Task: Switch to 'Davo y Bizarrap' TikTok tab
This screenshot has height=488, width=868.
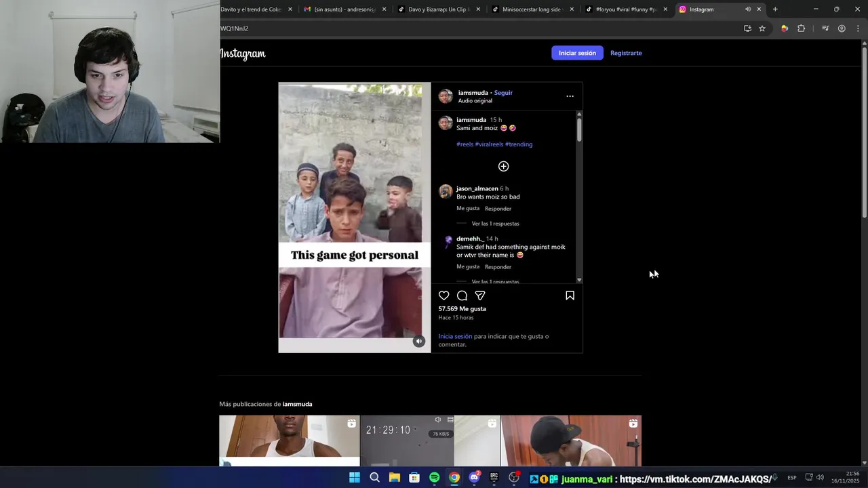Action: (439, 9)
